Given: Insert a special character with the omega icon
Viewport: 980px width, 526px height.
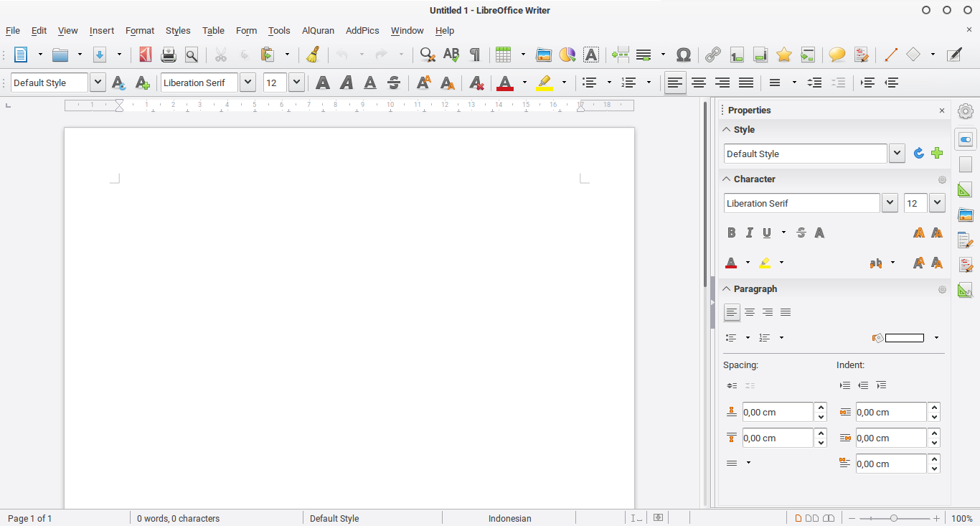Looking at the screenshot, I should [684, 55].
